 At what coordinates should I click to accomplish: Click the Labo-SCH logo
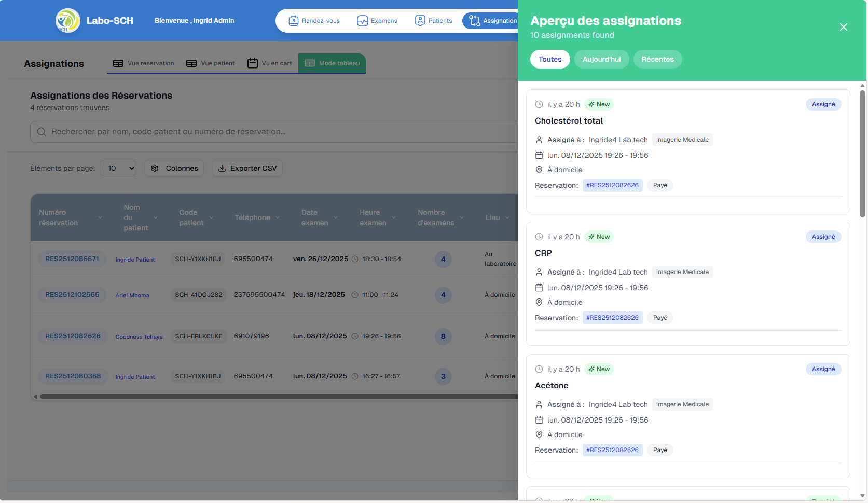coord(67,20)
